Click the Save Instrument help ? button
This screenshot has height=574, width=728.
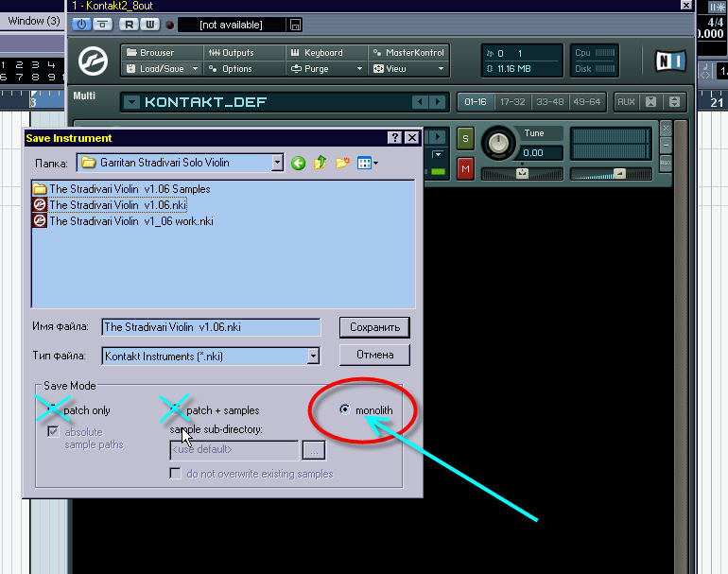394,137
